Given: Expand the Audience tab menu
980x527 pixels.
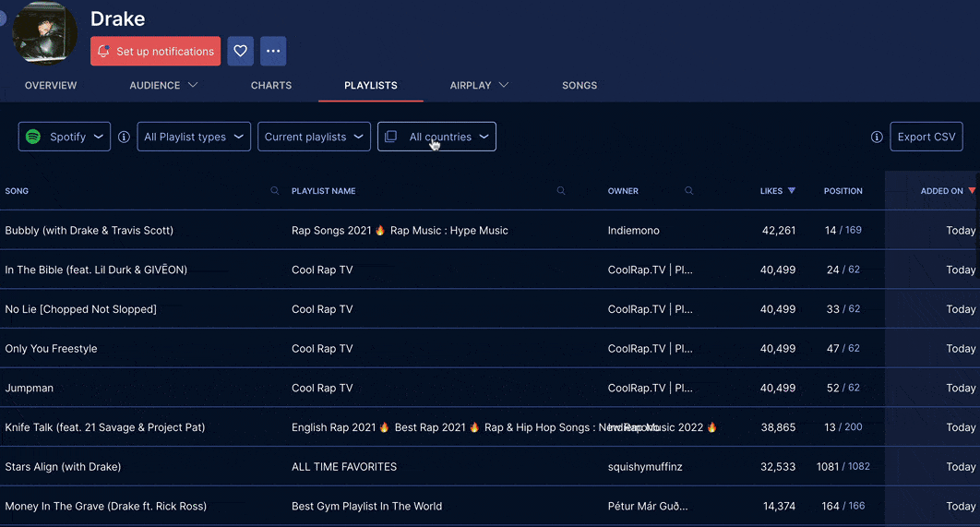Looking at the screenshot, I should tap(163, 86).
